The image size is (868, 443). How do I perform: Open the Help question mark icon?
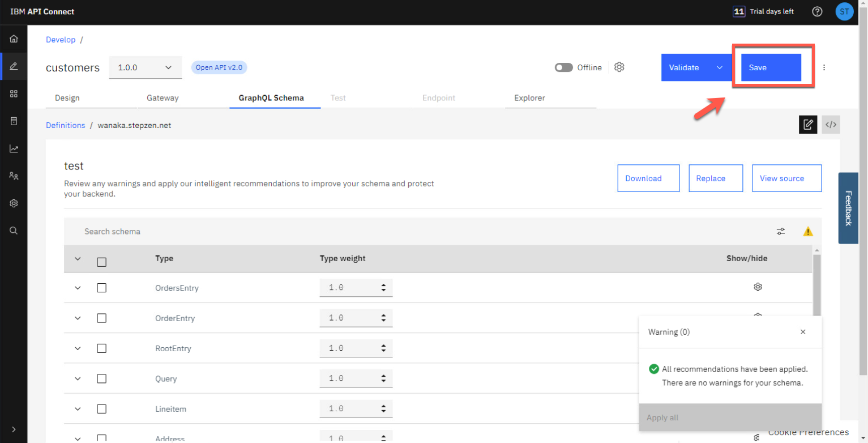click(816, 12)
